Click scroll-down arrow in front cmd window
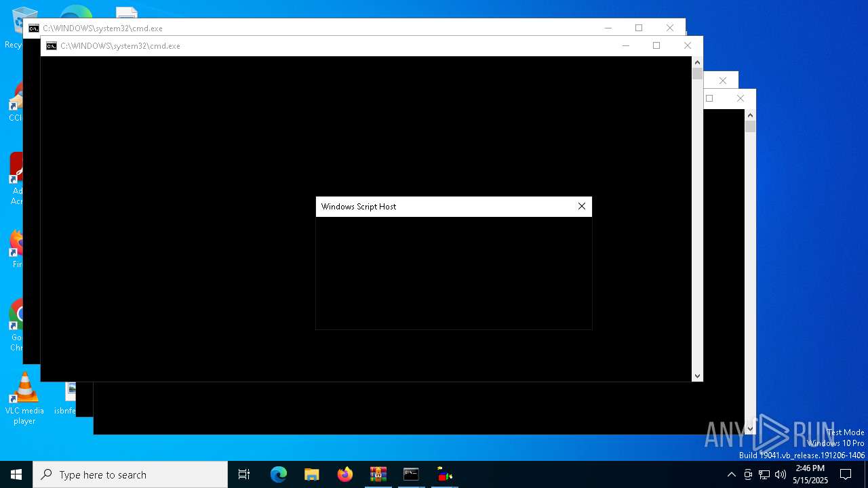This screenshot has height=488, width=868. 697,375
